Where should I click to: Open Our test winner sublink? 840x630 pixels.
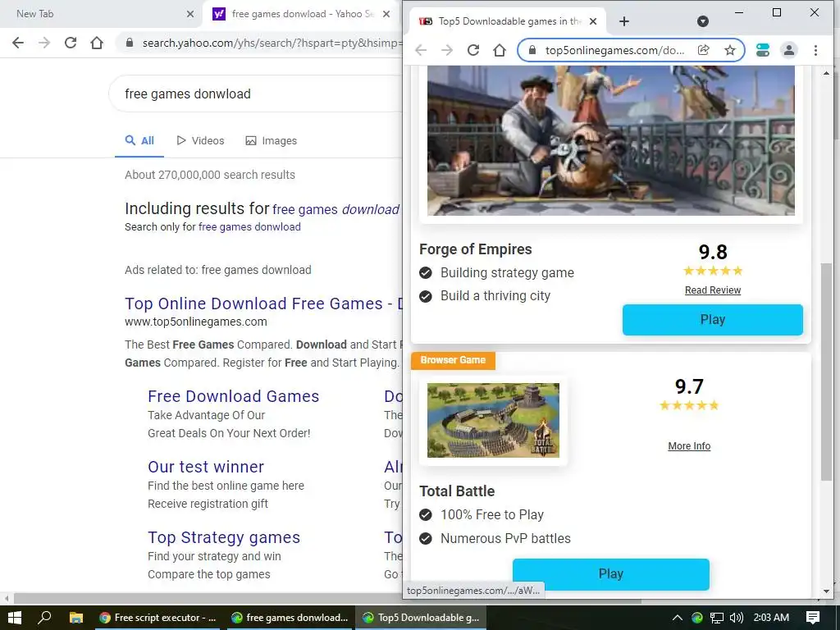[206, 467]
